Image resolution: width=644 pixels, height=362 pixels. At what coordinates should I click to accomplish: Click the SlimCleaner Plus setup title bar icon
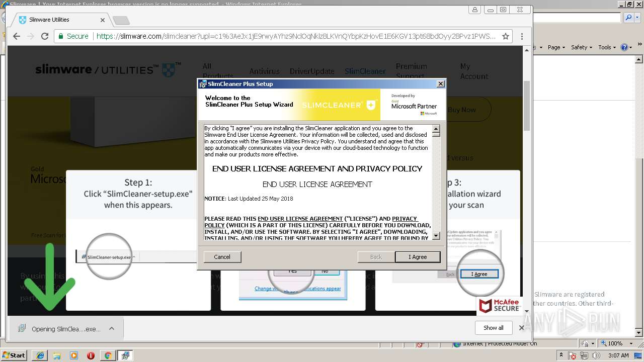(x=203, y=84)
